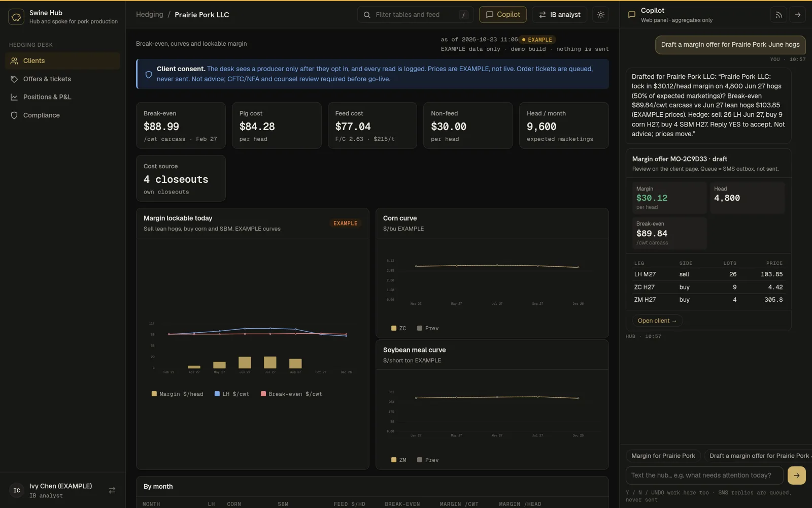Switch role via IB analyst button
The width and height of the screenshot is (812, 508).
coord(559,15)
